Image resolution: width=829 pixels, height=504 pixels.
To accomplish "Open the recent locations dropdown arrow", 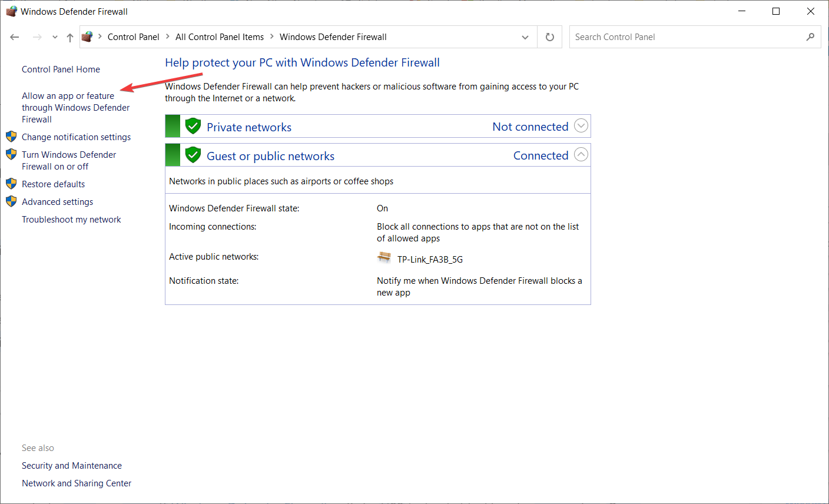I will click(55, 37).
